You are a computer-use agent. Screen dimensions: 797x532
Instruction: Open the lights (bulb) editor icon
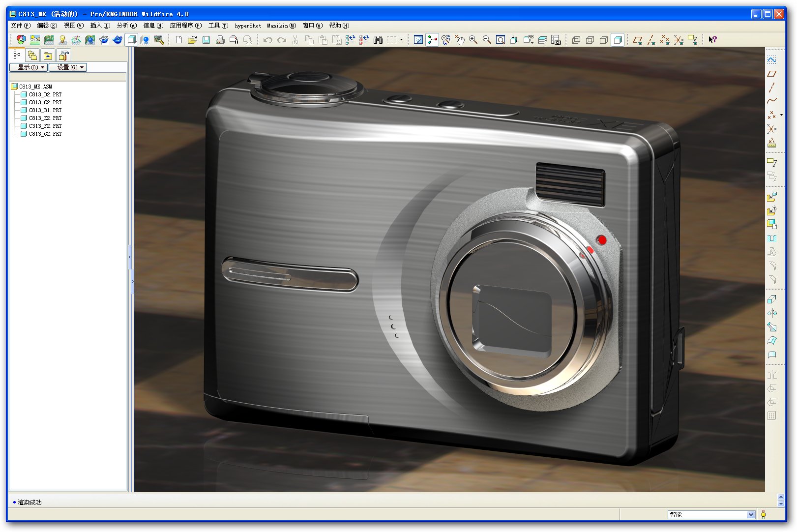click(62, 40)
